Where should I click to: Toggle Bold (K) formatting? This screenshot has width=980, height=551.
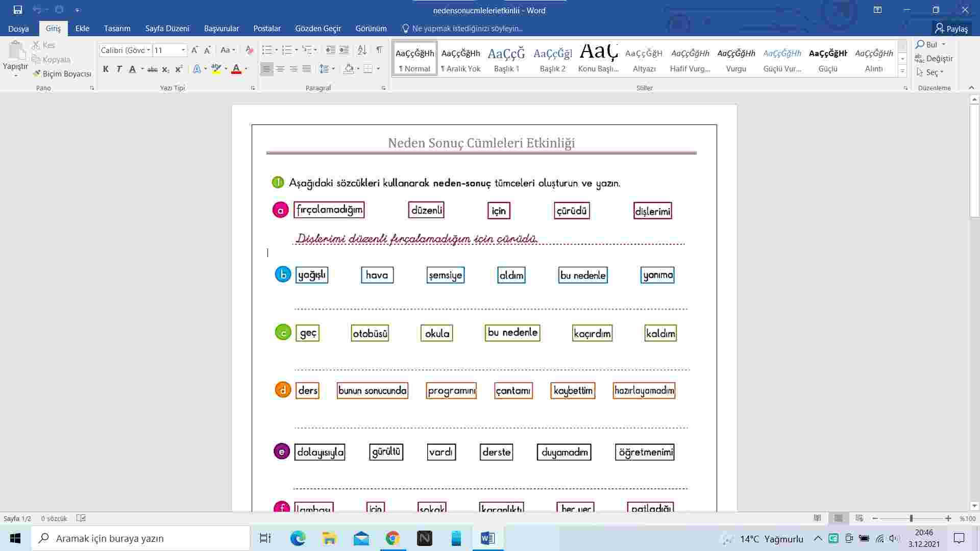[x=106, y=69]
